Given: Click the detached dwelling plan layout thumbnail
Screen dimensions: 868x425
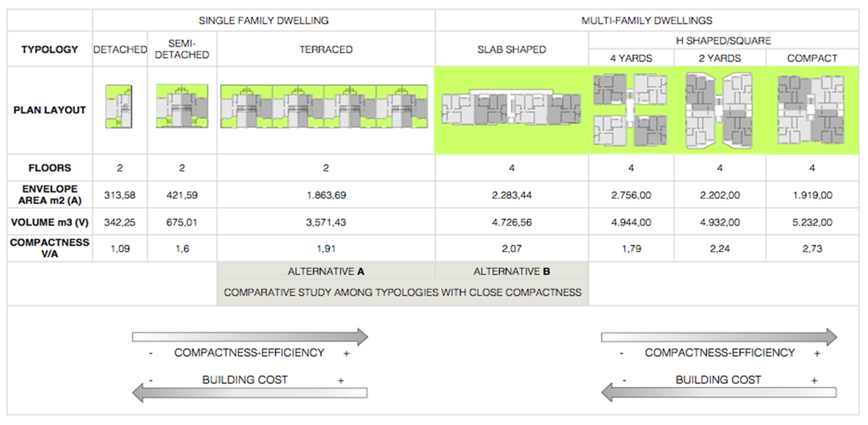Looking at the screenshot, I should tap(119, 106).
